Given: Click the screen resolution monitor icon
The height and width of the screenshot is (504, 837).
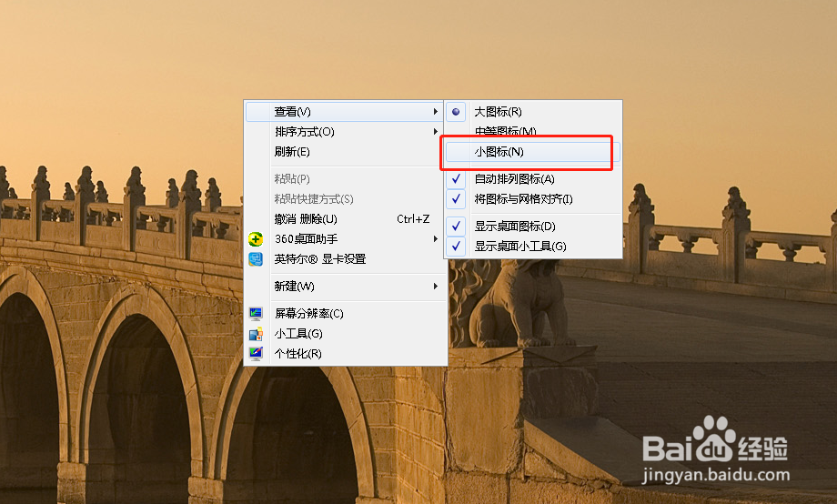Looking at the screenshot, I should (x=256, y=313).
